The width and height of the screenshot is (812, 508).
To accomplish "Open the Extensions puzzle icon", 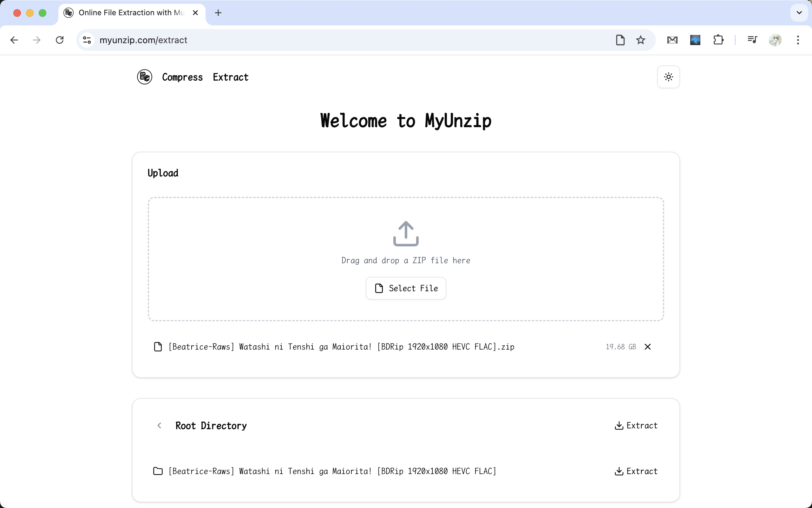I will 718,40.
